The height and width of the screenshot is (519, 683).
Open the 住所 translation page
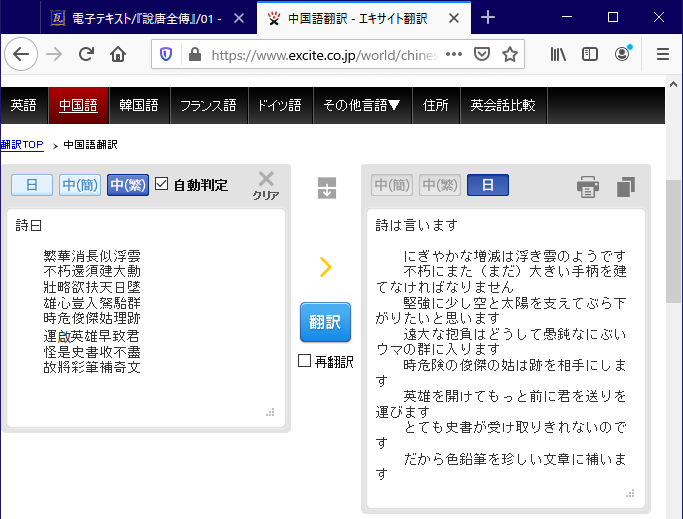click(x=436, y=105)
